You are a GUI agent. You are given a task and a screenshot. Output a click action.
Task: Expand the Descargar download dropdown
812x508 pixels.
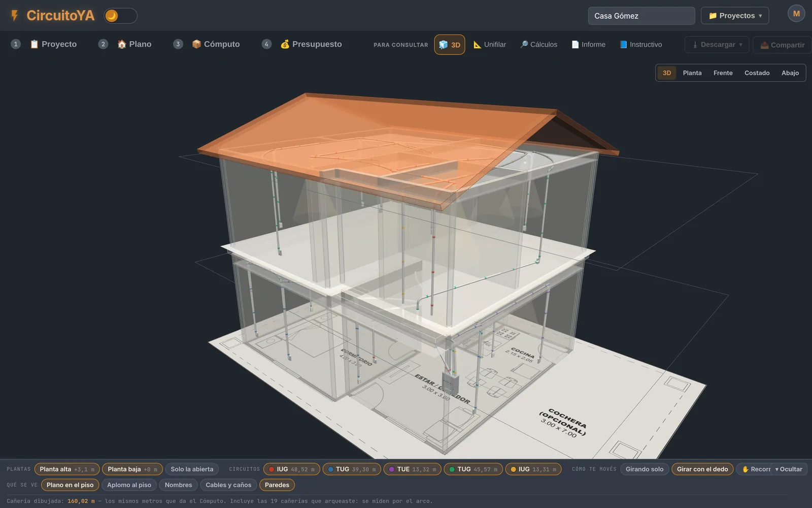tap(717, 45)
